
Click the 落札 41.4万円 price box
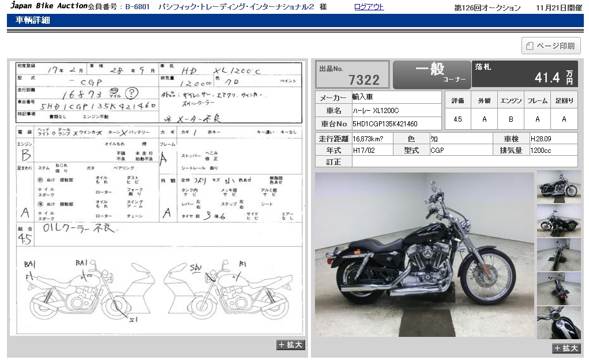click(524, 74)
